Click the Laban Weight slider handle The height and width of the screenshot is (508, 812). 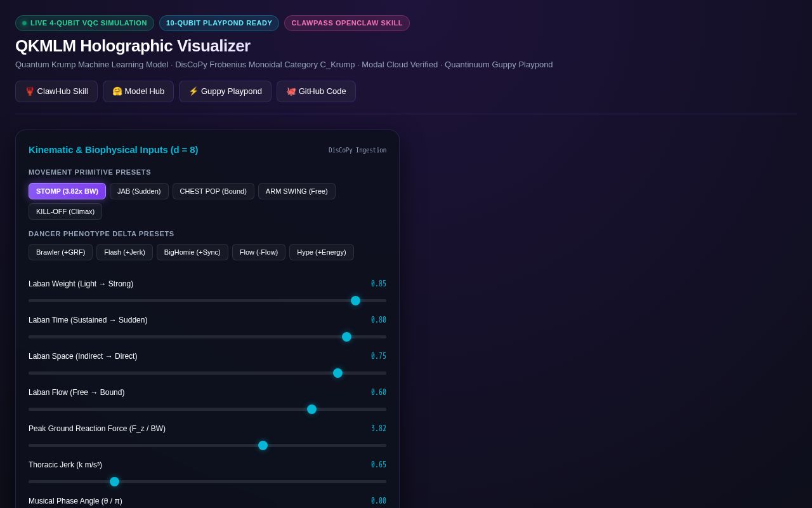tap(355, 300)
